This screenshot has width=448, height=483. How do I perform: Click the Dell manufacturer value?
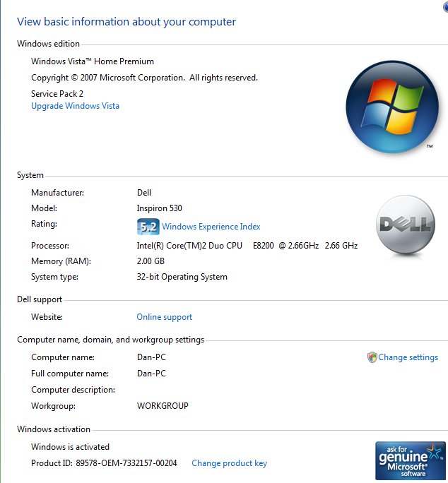pos(144,193)
